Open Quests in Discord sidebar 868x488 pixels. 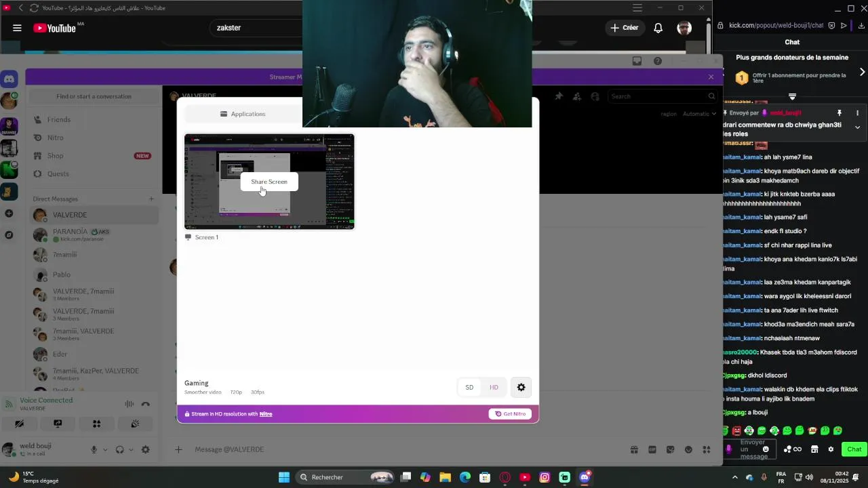tap(94, 174)
